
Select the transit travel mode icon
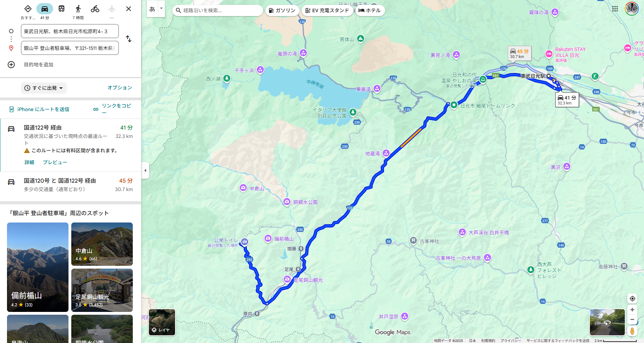(61, 9)
